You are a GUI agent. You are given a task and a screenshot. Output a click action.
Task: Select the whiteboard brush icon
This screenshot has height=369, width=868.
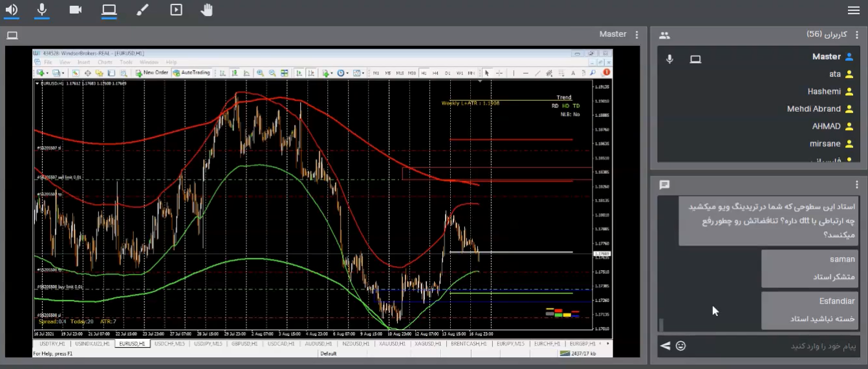click(142, 10)
